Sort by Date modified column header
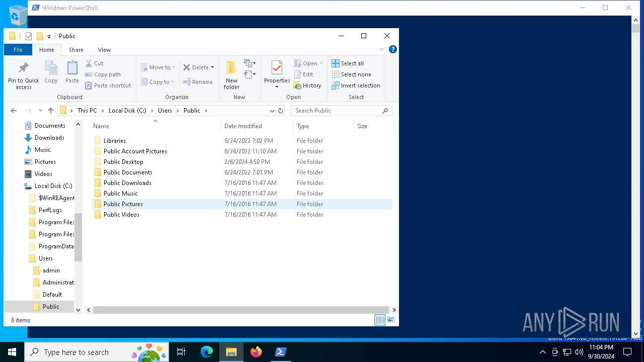The height and width of the screenshot is (362, 644). (x=257, y=126)
